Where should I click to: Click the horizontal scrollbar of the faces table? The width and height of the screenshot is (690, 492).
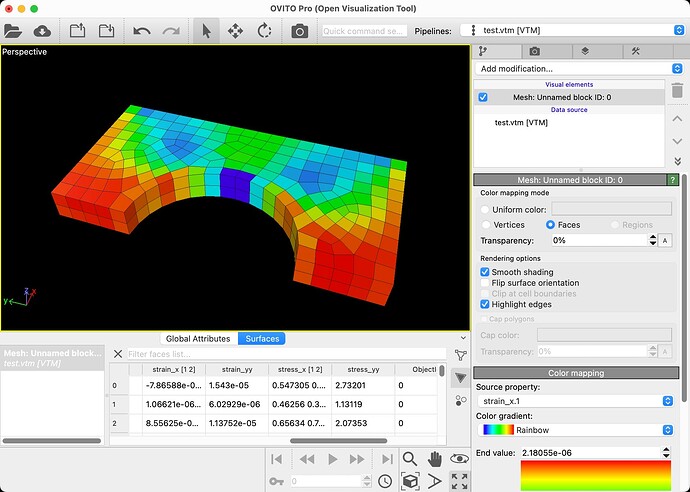point(338,441)
